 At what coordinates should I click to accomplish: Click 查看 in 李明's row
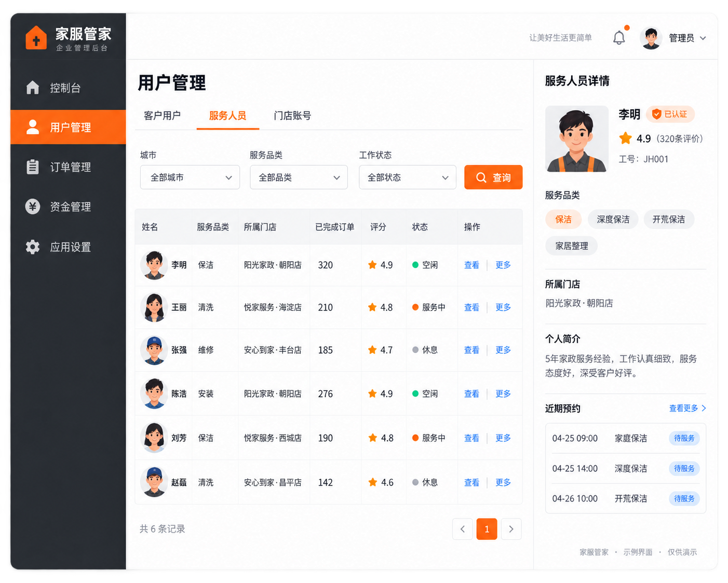[x=471, y=265]
